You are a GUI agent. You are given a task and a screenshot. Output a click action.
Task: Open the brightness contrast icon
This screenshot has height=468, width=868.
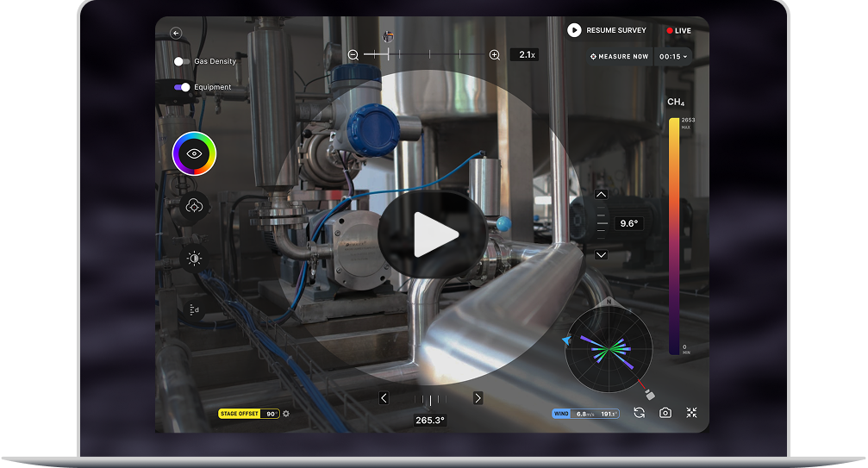coord(195,259)
